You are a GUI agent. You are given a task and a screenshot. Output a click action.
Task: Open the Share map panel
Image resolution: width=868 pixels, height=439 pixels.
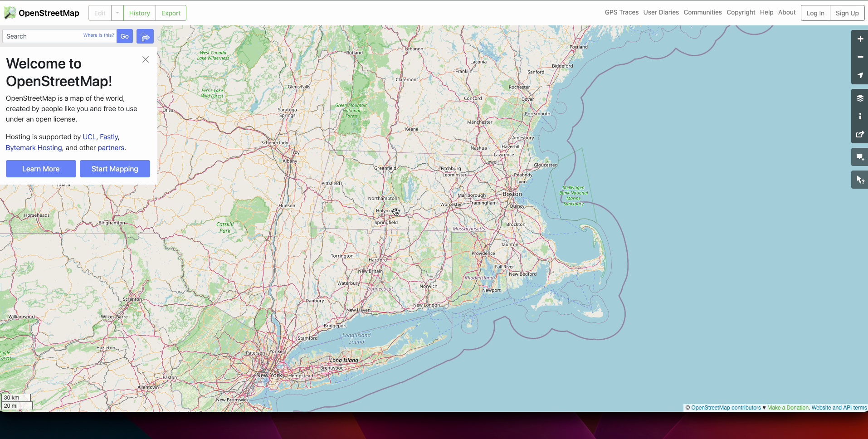pyautogui.click(x=860, y=134)
